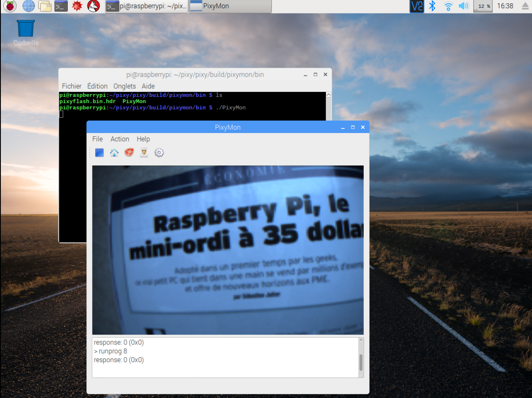Launch the web browser globe icon
Image resolution: width=532 pixels, height=398 pixels.
pos(29,6)
